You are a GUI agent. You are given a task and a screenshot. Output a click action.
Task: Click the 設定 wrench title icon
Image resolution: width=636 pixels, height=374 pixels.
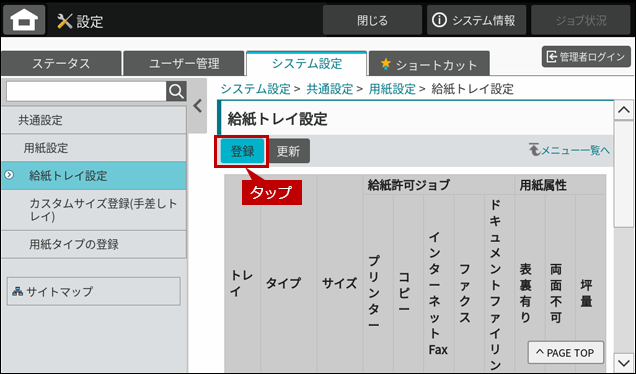coord(64,21)
